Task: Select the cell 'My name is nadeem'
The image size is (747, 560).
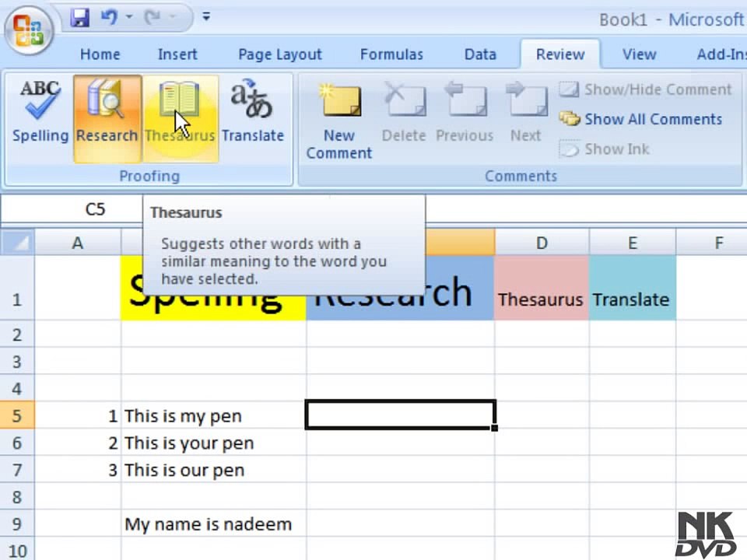Action: (x=213, y=524)
